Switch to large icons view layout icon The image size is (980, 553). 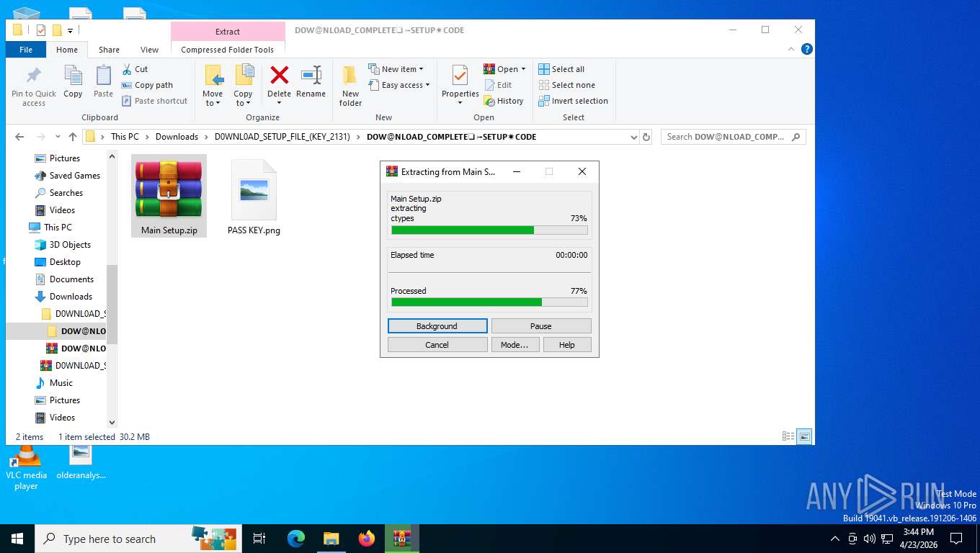point(805,436)
